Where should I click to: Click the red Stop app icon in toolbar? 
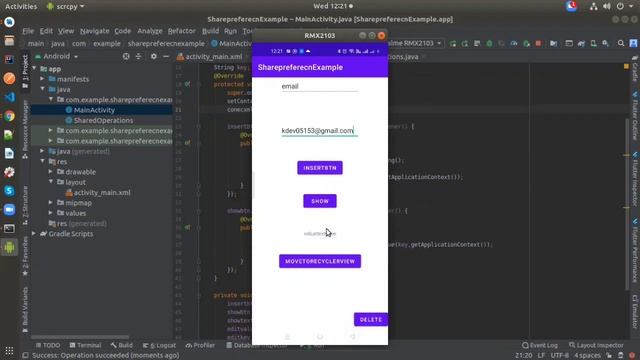point(538,43)
